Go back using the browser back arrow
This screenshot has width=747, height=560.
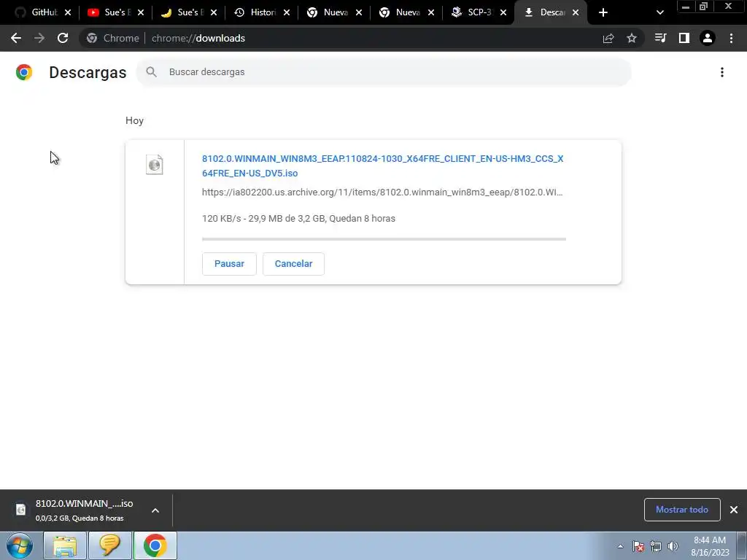[x=16, y=38]
